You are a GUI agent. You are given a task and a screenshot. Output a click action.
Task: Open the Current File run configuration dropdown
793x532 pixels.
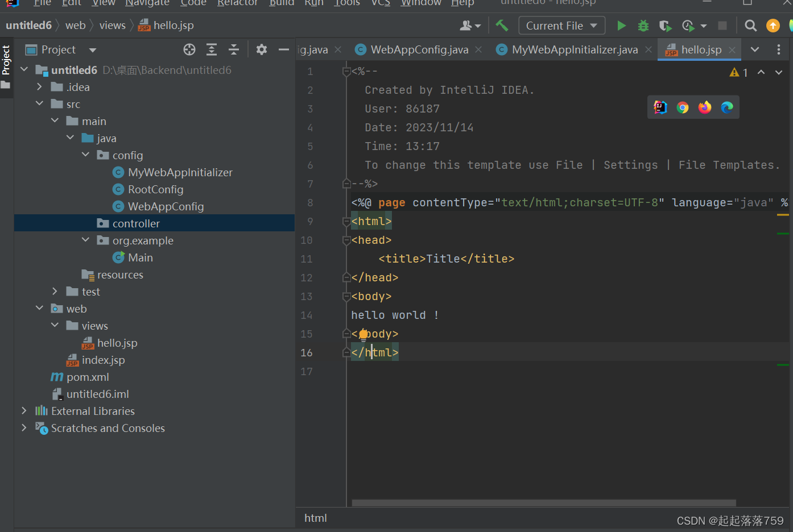click(561, 26)
